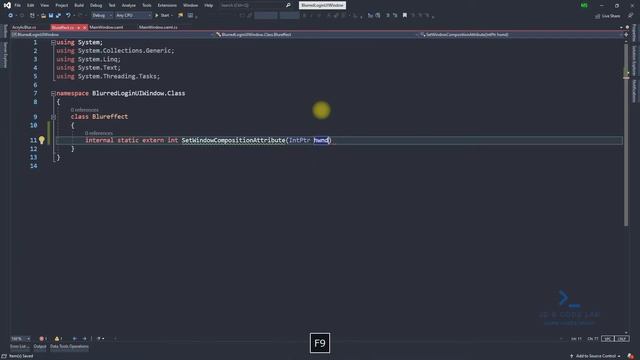
Task: Open the Data Tools Operations tab
Action: click(x=69, y=347)
